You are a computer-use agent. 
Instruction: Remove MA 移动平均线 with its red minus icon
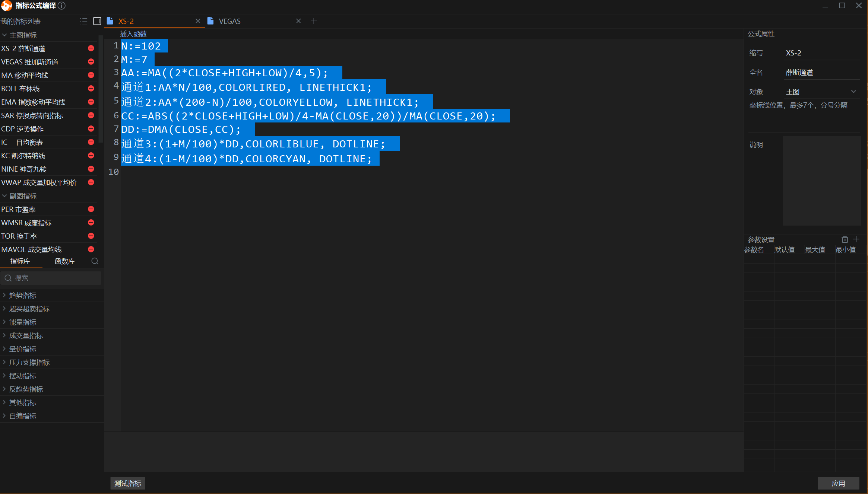point(91,75)
